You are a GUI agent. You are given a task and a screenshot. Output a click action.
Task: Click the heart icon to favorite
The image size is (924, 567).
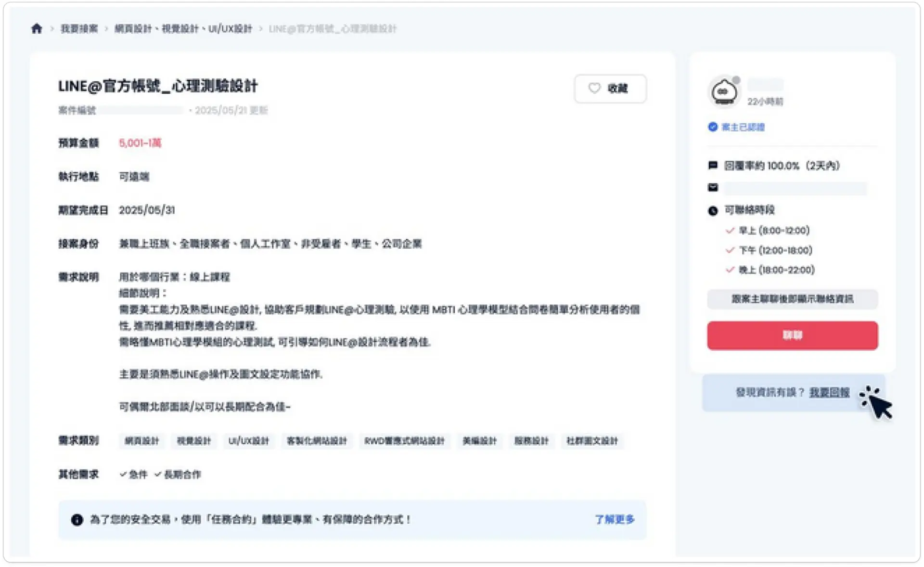[x=594, y=88]
